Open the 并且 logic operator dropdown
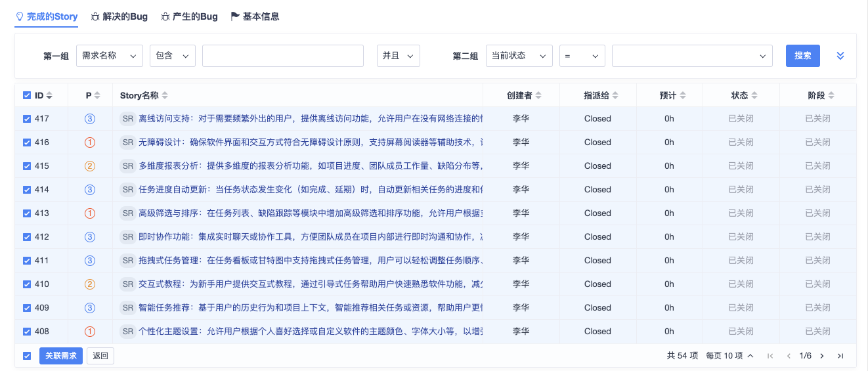Screen dimensions: 868x371 (398, 56)
